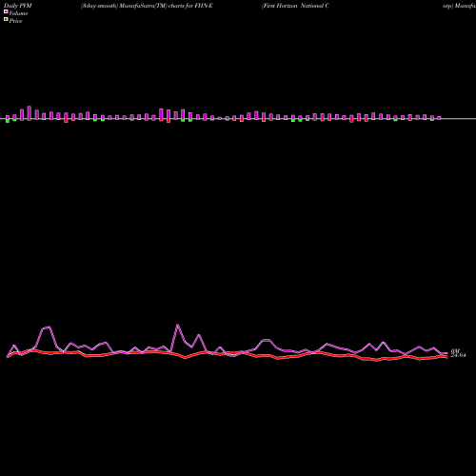This screenshot has width=476, height=476.
Task: Select the 'Volume' legend label
Action: click(18, 13)
